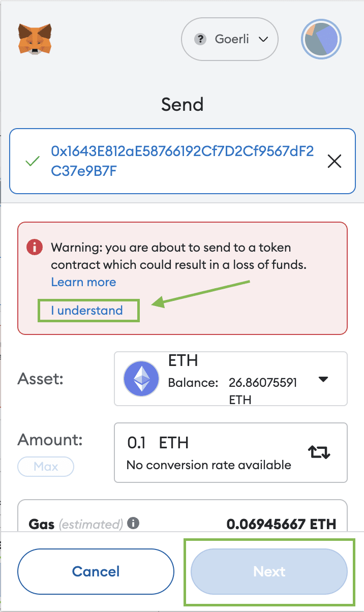Screen dimensions: 364x612
Task: Expand the Asset dropdown arrow
Action: pyautogui.click(x=323, y=379)
